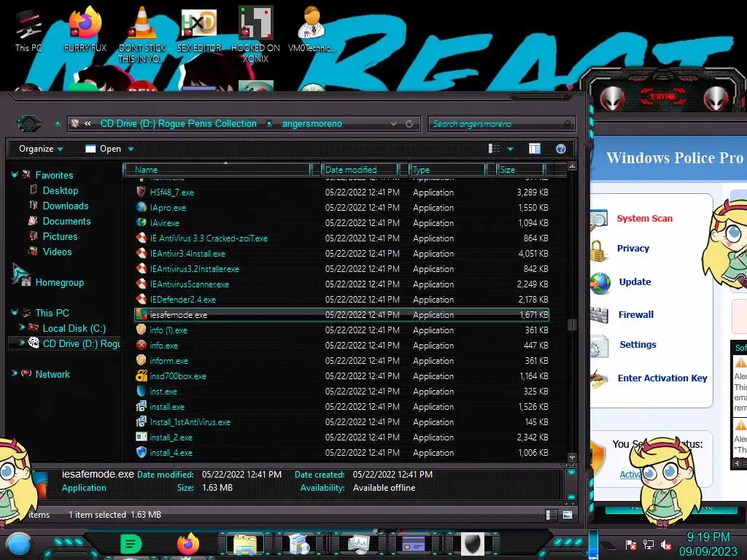Screen dimensions: 747x560
Task: Click the info.exe red X file icon
Action: point(141,345)
